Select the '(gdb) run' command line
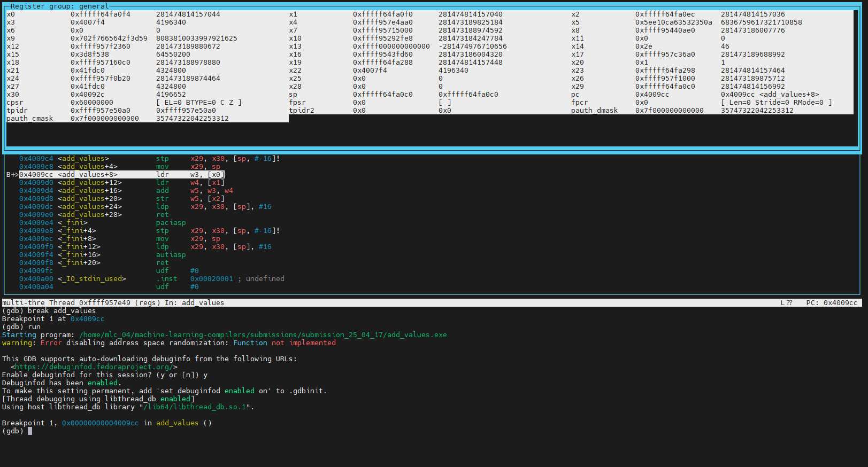Image resolution: width=868 pixels, height=467 pixels. (21, 327)
